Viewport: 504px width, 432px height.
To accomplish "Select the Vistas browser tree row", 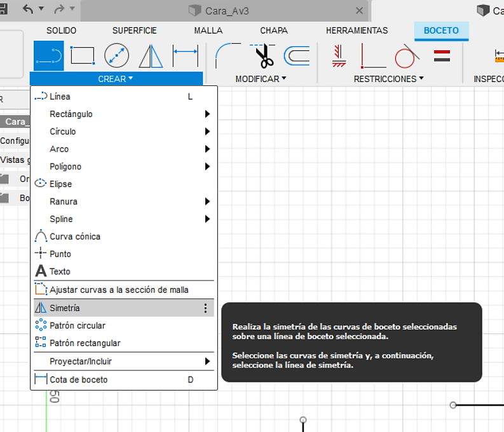I will click(x=15, y=160).
